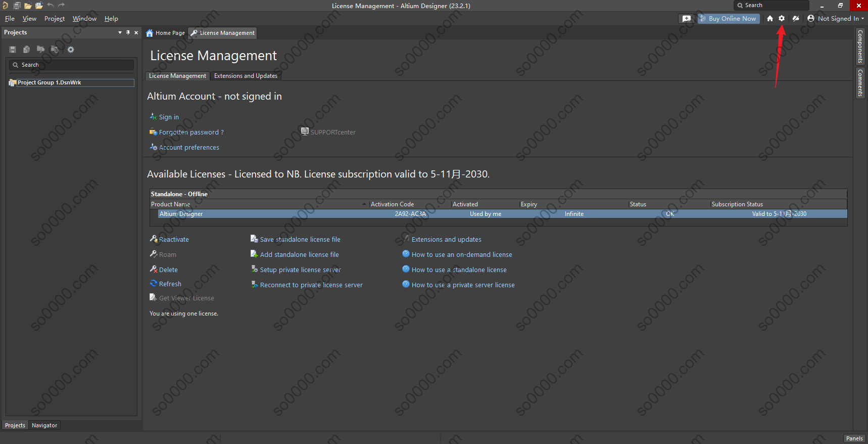The width and height of the screenshot is (868, 444).
Task: Open the Window menu
Action: [84, 19]
